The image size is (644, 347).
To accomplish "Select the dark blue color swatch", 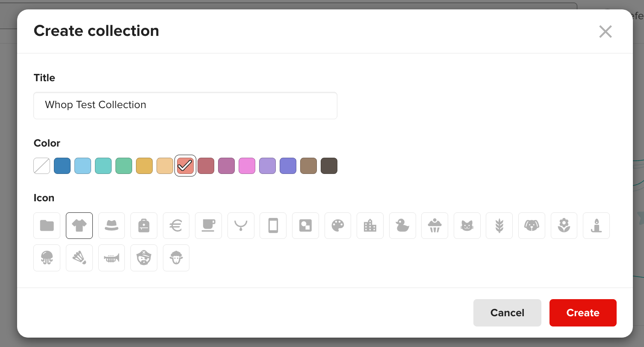I will 62,165.
